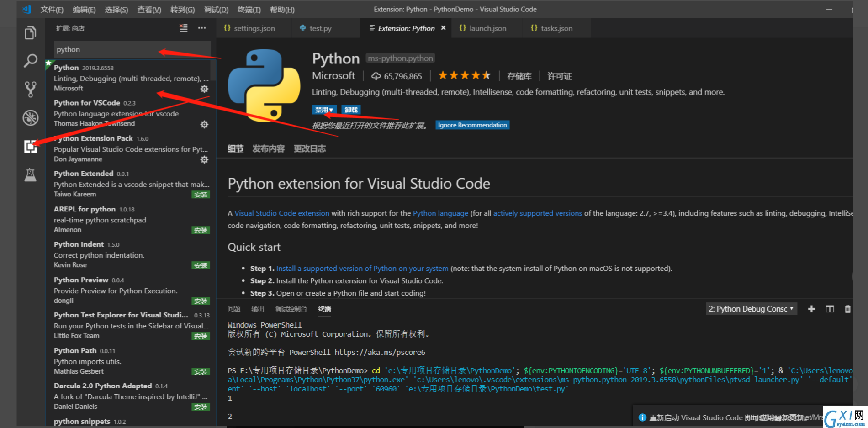
Task: Open the Python language link
Action: (440, 213)
